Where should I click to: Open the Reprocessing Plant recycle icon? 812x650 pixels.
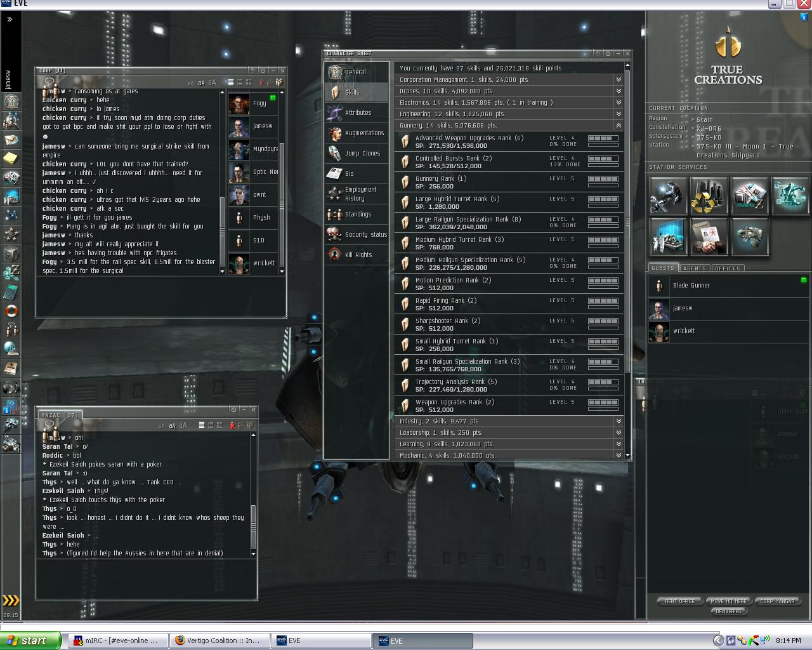tap(709, 196)
